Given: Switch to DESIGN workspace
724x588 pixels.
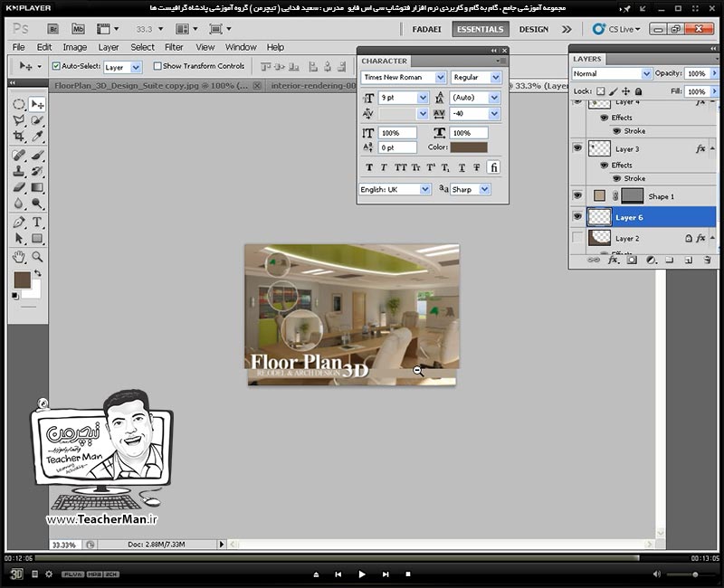Looking at the screenshot, I should (x=534, y=29).
